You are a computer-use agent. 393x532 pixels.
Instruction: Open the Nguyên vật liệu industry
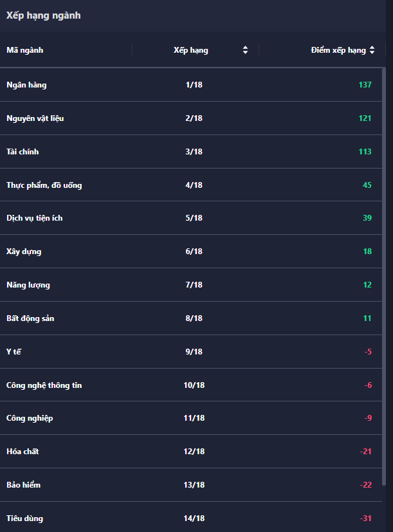pos(35,118)
